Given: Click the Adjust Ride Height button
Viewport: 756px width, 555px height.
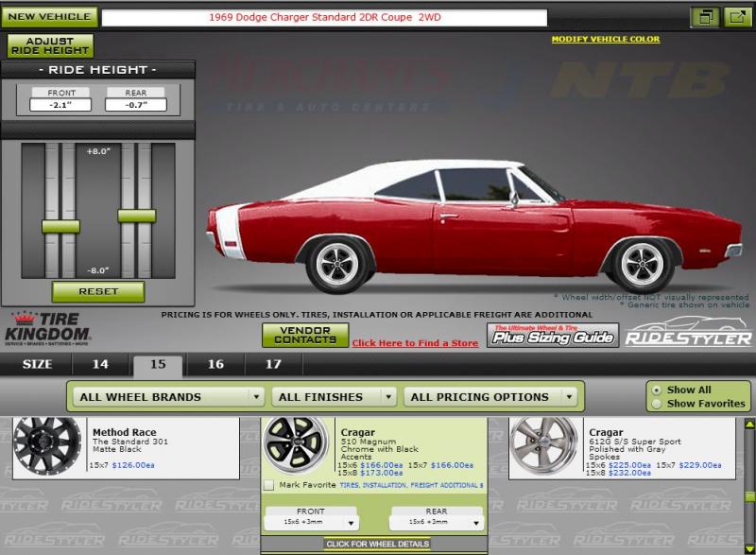Looking at the screenshot, I should tap(50, 45).
